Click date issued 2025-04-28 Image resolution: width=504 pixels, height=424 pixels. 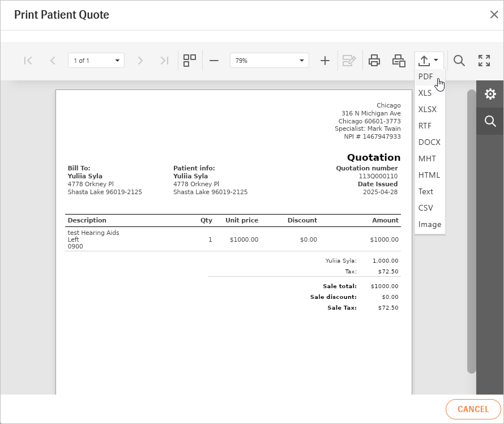tap(380, 192)
